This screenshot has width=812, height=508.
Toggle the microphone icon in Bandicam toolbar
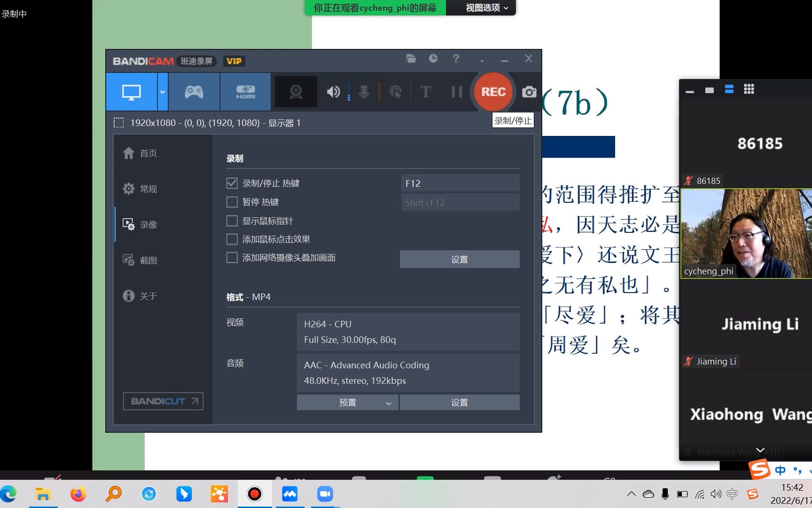coord(364,92)
